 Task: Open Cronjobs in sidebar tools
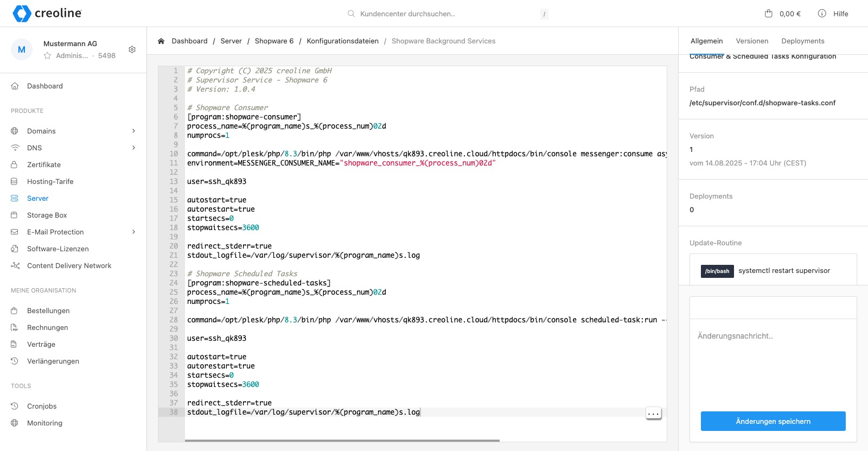click(x=42, y=406)
